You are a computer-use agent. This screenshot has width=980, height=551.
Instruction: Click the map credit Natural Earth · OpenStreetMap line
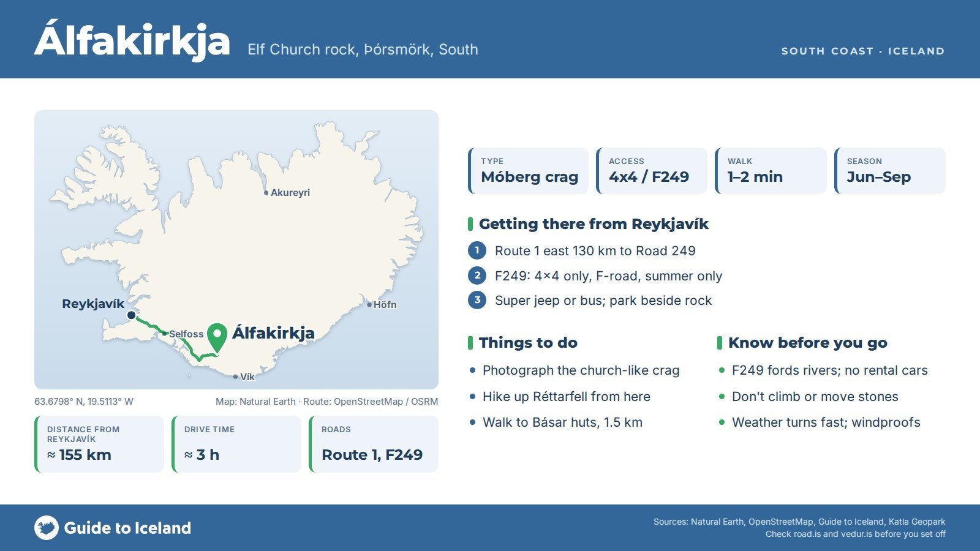pyautogui.click(x=327, y=402)
